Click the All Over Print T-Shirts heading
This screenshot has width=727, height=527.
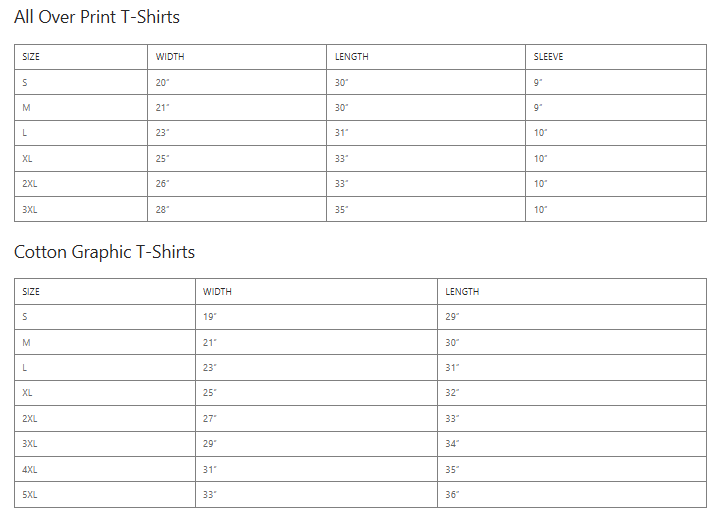(x=97, y=17)
